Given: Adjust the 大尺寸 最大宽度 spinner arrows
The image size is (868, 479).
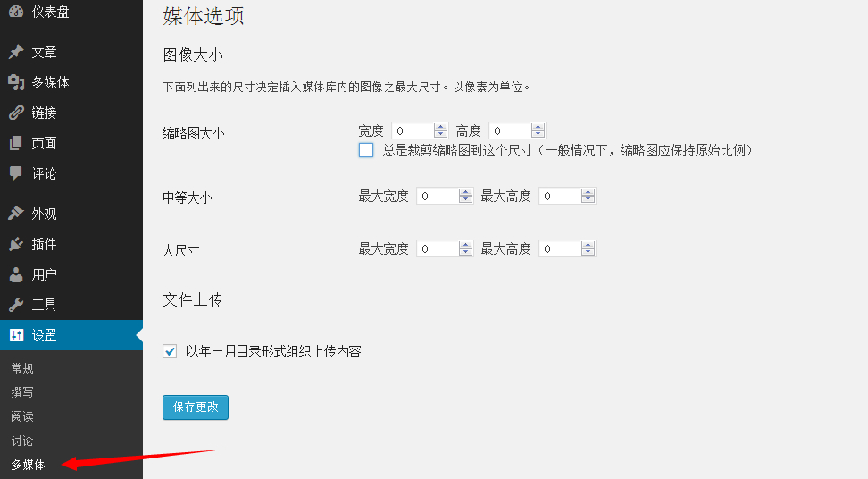Looking at the screenshot, I should click(465, 248).
